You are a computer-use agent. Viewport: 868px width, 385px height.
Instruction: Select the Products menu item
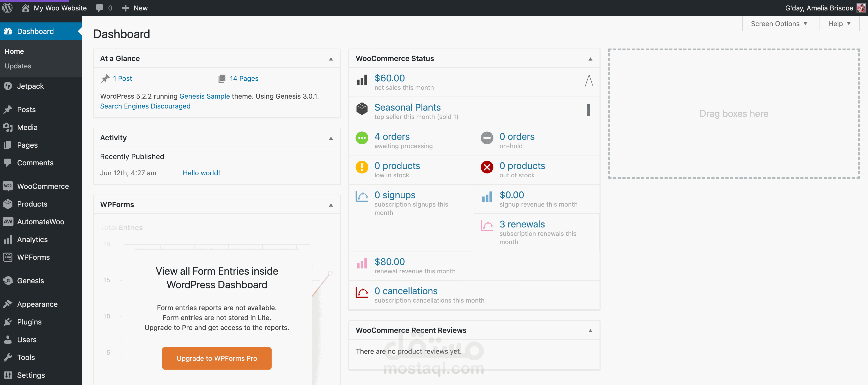(41, 204)
